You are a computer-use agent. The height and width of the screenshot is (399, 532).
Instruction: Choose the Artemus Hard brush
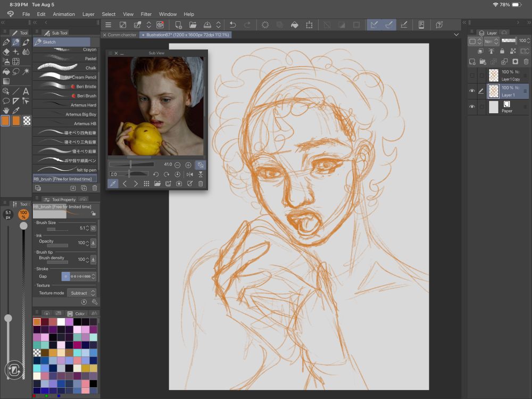(x=65, y=105)
